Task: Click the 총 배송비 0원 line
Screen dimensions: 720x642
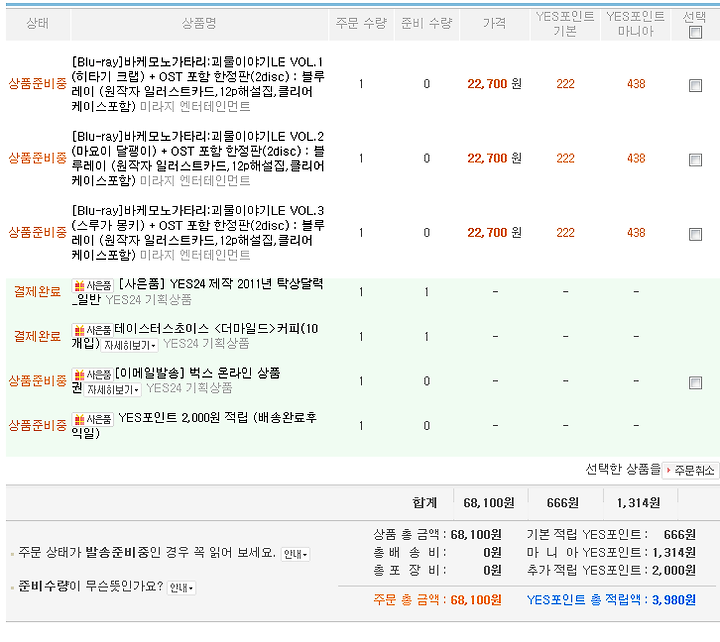Action: (437, 553)
